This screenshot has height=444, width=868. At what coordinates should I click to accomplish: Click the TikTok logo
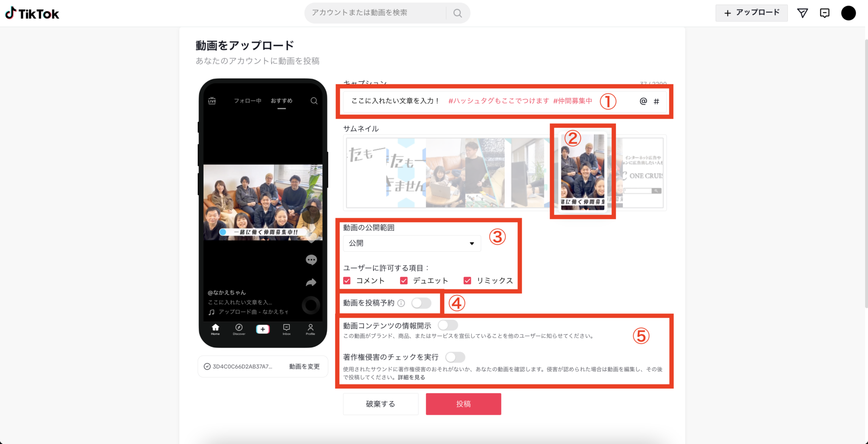32,14
